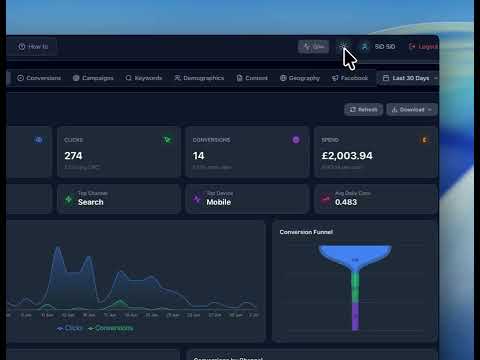Screen dimensions: 480x360
Task: Select the Content tab
Action: click(252, 78)
